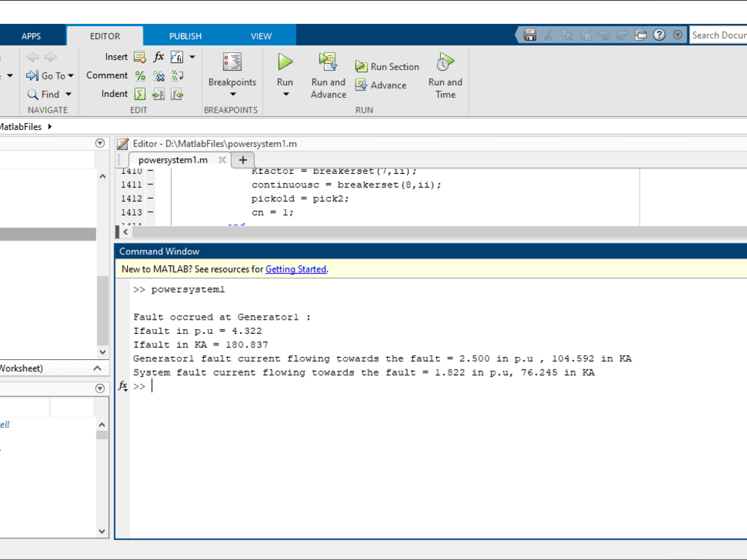Click the Increase Indent icon
This screenshot has height=560, width=747.
tap(158, 94)
